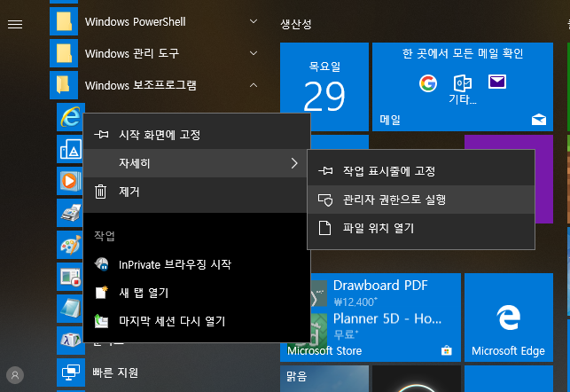
Task: Click the new tab page icon
Action: pos(101,293)
